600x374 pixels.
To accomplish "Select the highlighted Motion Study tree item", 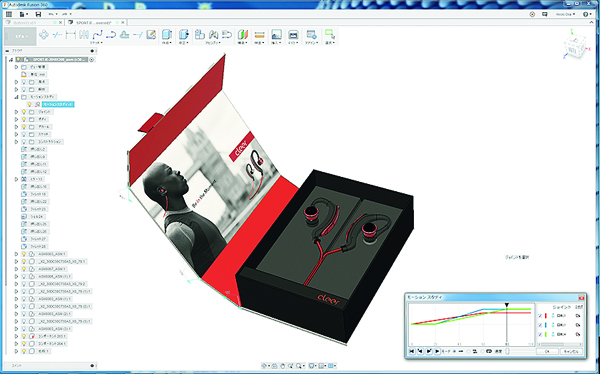I will tap(58, 104).
